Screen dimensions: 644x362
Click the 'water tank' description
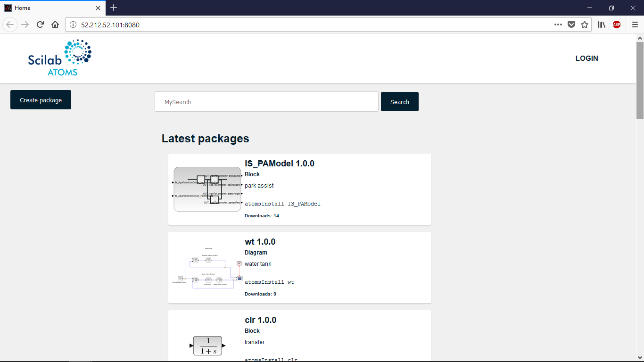pos(258,264)
